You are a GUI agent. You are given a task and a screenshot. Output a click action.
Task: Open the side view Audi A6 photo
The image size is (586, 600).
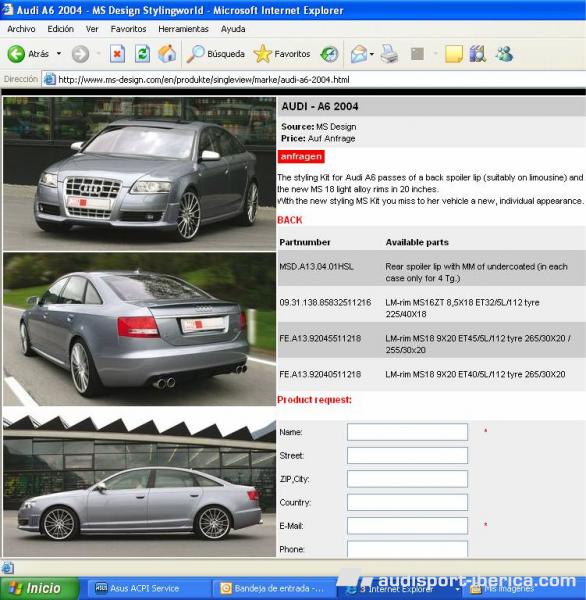[139, 488]
